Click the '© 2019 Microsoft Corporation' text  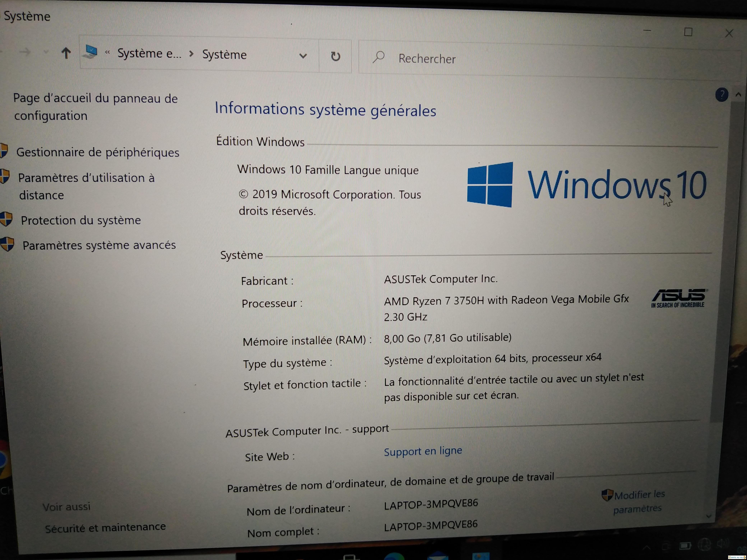[x=330, y=202]
